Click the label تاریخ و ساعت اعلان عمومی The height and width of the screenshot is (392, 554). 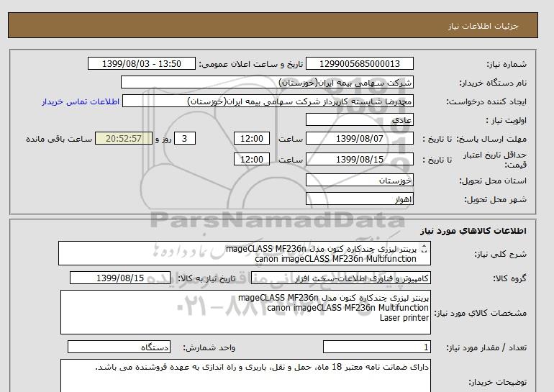[251, 64]
